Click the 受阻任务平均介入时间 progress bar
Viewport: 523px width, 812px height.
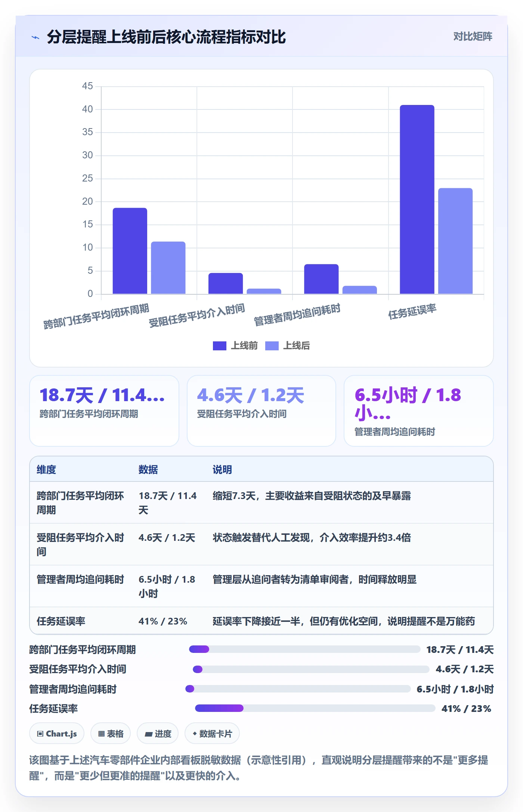pos(311,669)
